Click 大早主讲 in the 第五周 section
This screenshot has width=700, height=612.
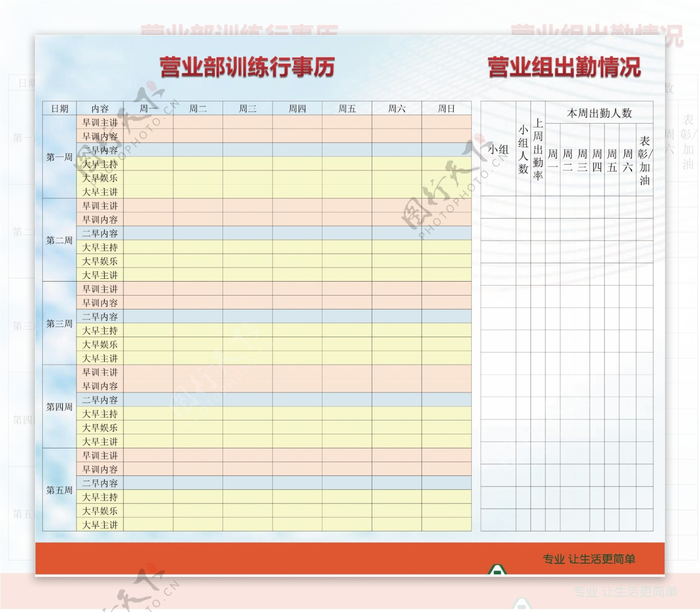pos(100,524)
